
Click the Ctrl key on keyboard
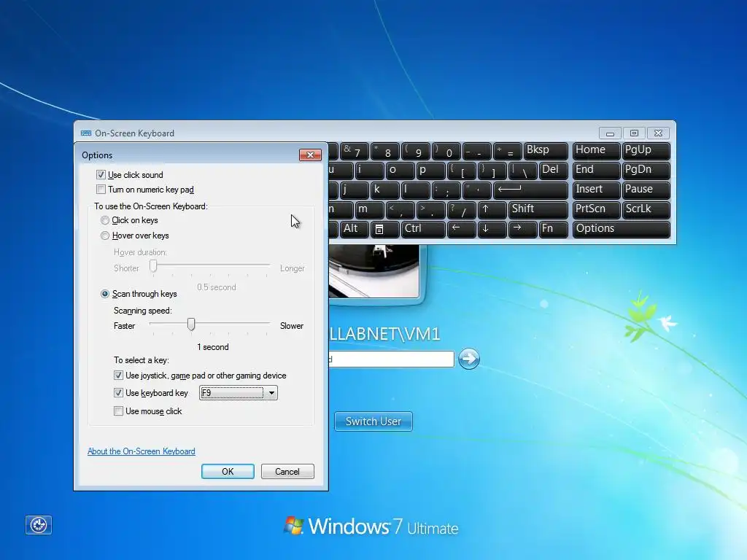424,229
